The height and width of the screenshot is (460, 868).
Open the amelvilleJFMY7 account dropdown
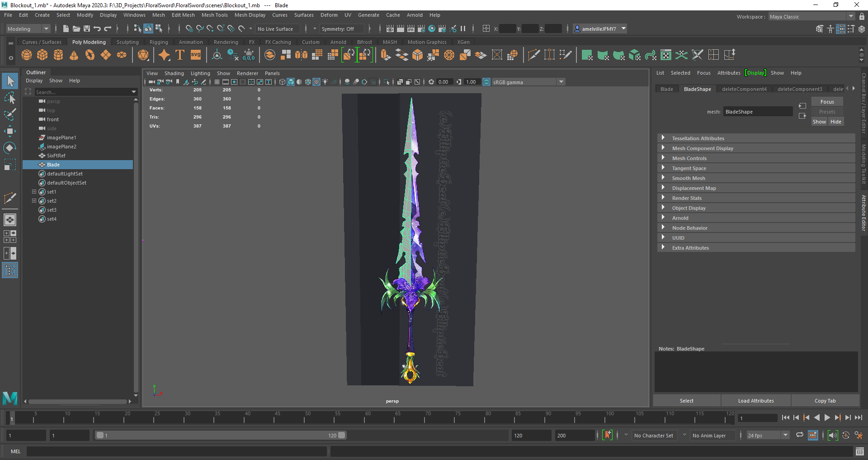coord(599,28)
